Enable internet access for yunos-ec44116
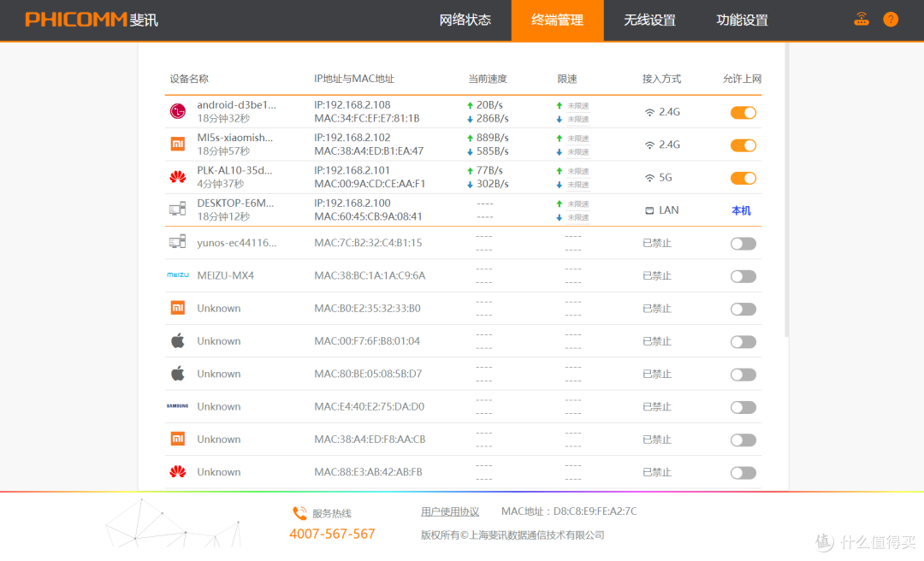 click(x=743, y=243)
